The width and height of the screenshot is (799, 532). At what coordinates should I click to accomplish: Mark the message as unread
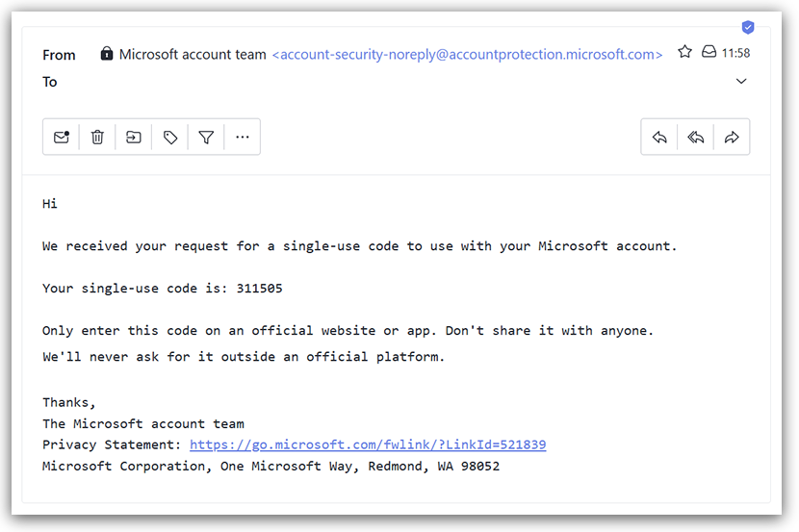[62, 138]
